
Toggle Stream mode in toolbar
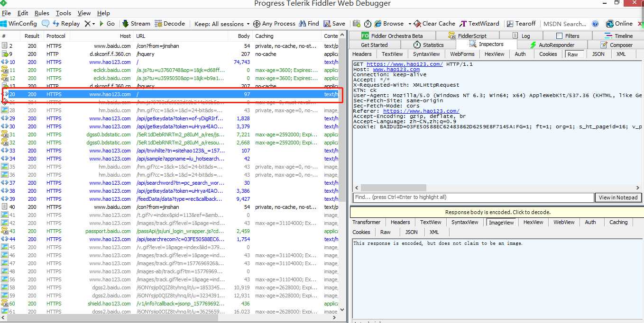tap(136, 23)
